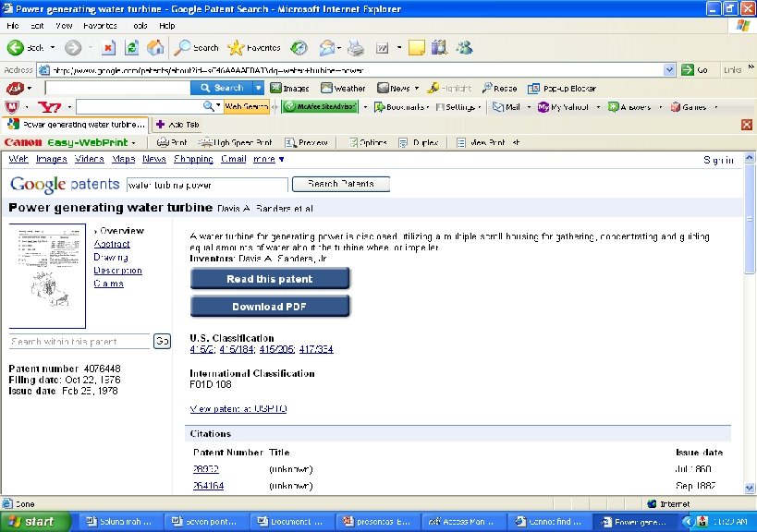
Task: Open the View menu
Action: coord(64,26)
